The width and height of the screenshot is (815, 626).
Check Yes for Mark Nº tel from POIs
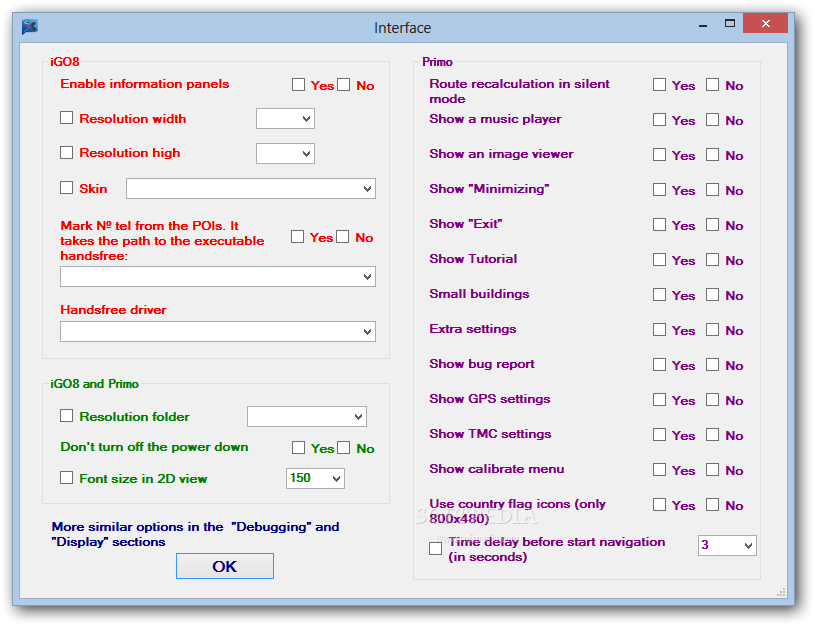tap(297, 237)
